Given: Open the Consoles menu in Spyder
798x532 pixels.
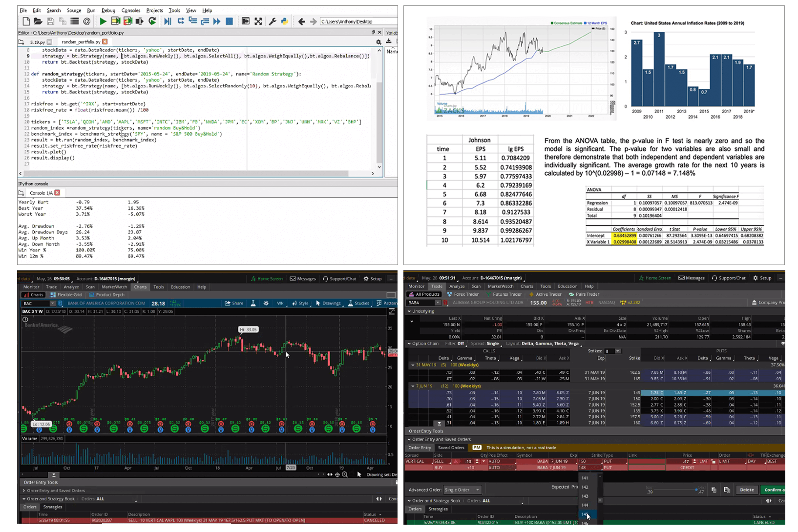Looking at the screenshot, I should point(130,10).
